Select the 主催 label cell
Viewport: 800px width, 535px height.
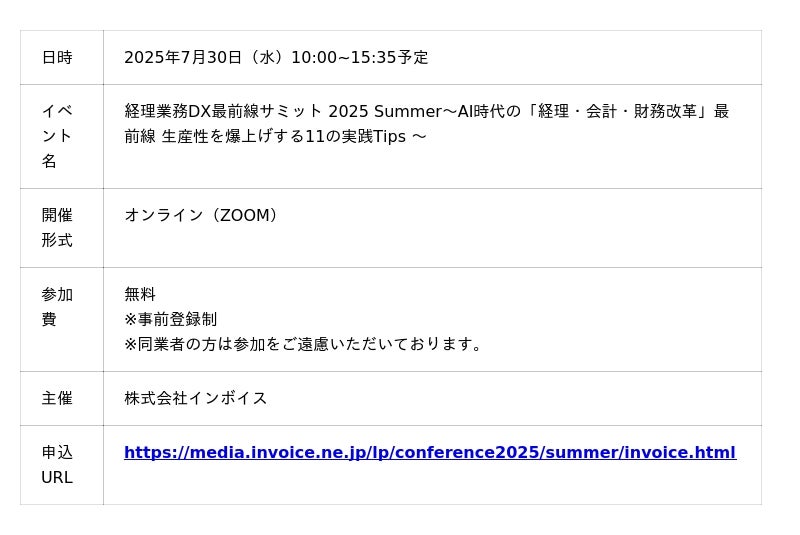(x=57, y=398)
